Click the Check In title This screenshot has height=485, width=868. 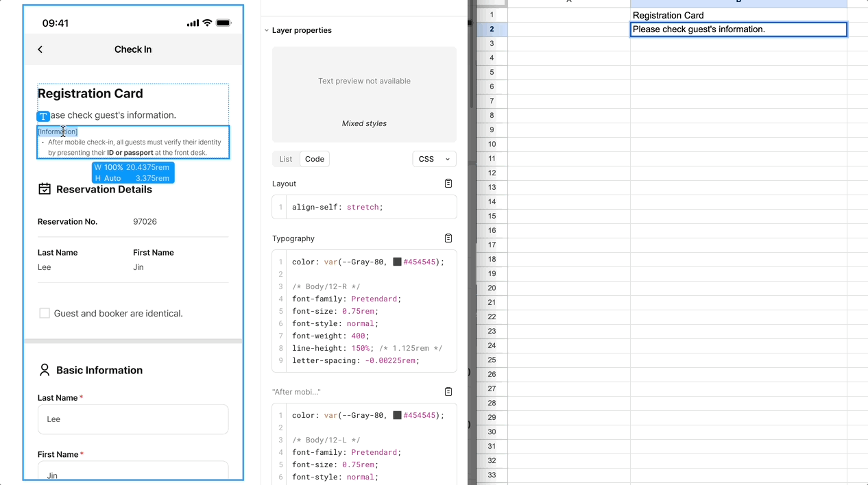point(133,49)
